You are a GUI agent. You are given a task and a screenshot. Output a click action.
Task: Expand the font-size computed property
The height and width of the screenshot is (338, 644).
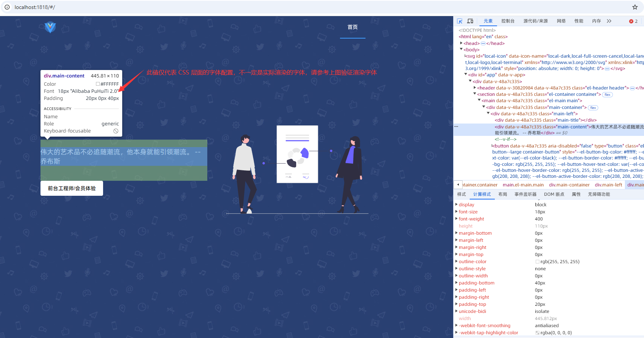(456, 211)
